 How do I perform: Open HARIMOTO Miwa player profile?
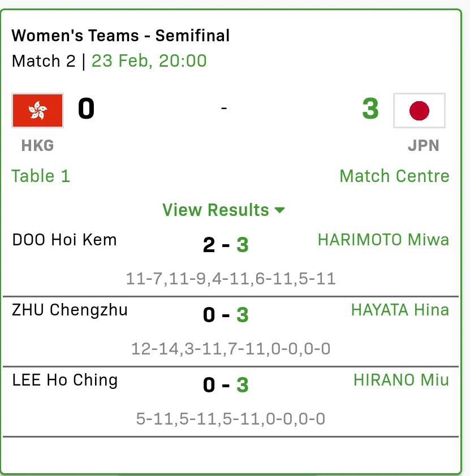tap(383, 240)
